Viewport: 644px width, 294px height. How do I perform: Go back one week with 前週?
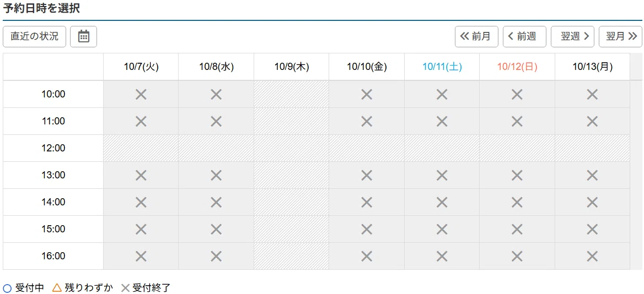coord(524,36)
